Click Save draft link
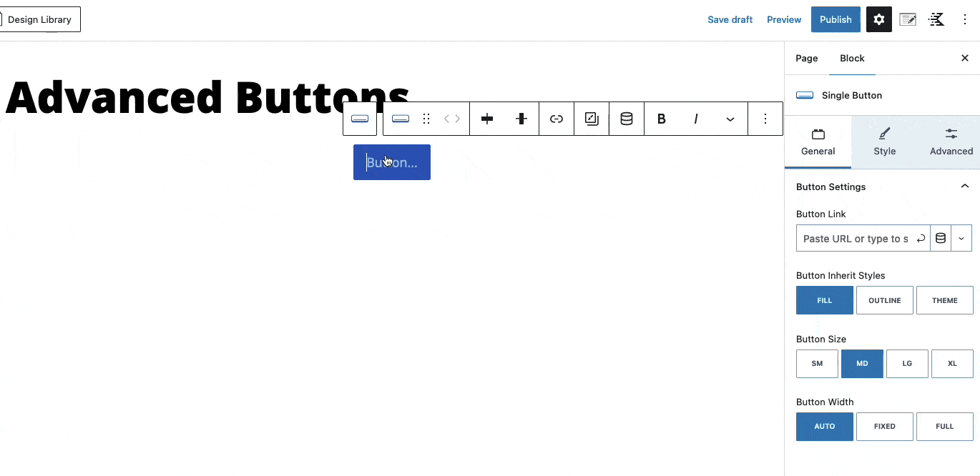 730,19
